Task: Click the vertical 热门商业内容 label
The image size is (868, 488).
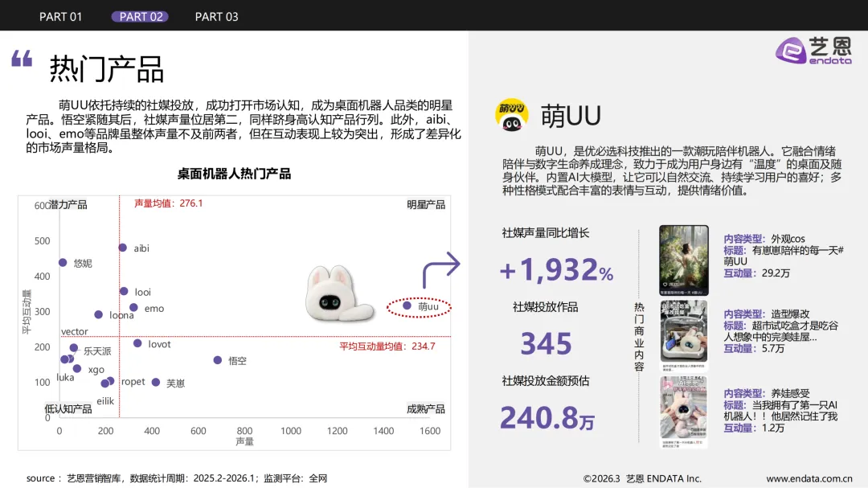Action: coord(640,337)
